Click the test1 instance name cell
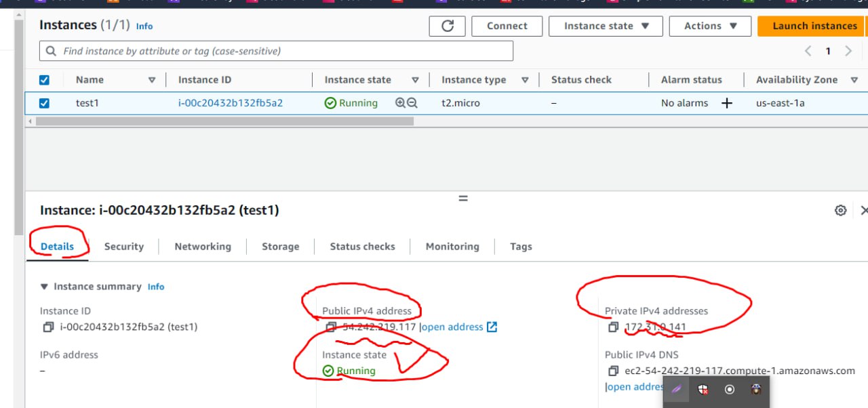Viewport: 868px width, 408px height. (88, 103)
